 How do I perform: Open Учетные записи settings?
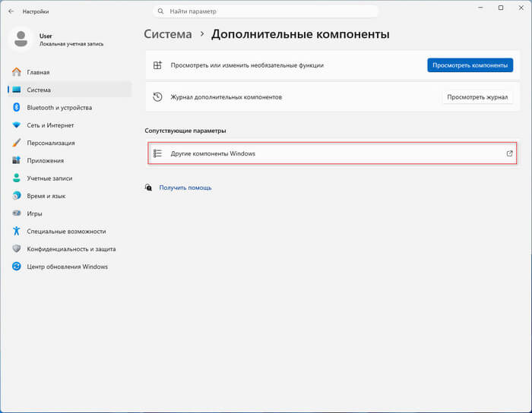click(x=70, y=178)
